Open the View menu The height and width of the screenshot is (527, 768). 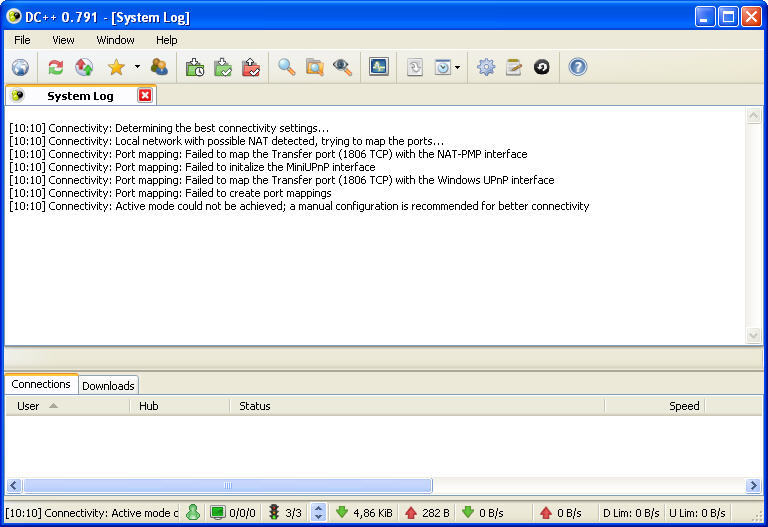coord(63,40)
